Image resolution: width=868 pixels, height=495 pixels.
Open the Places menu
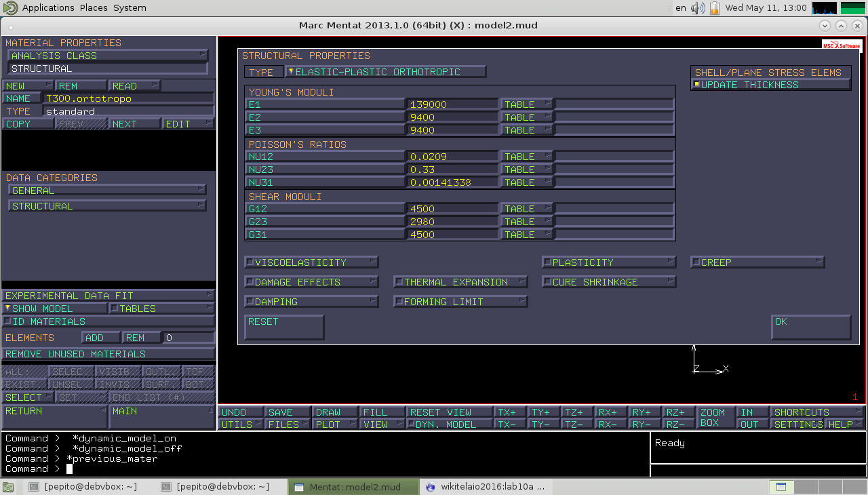click(94, 8)
